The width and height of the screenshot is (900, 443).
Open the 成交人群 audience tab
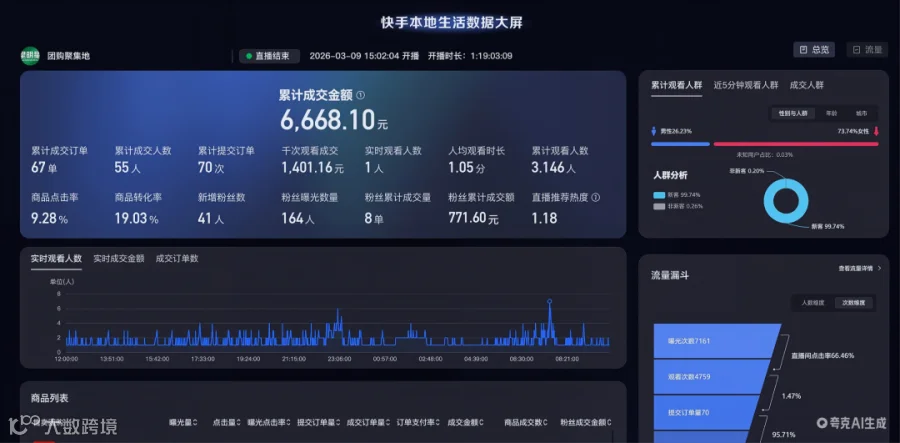click(806, 85)
